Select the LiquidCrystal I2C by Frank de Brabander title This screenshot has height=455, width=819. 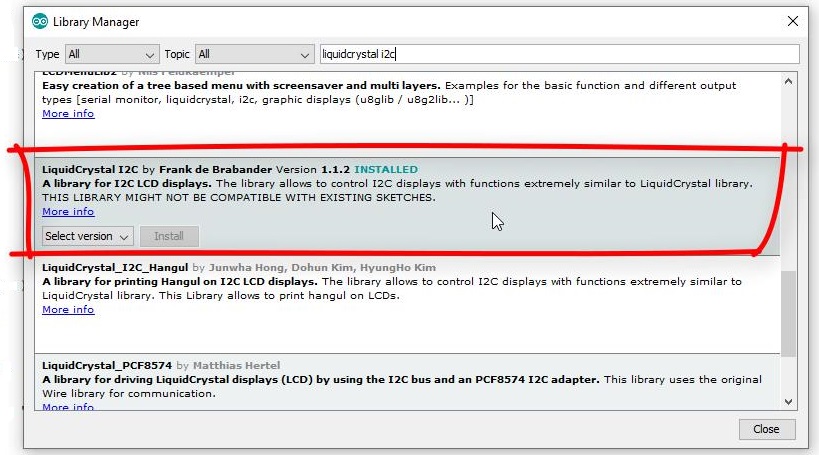(x=157, y=169)
